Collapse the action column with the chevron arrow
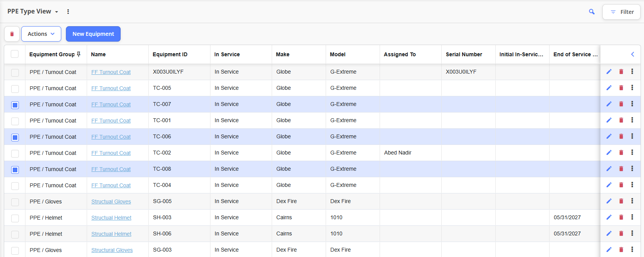Image resolution: width=644 pixels, height=257 pixels. click(x=632, y=54)
